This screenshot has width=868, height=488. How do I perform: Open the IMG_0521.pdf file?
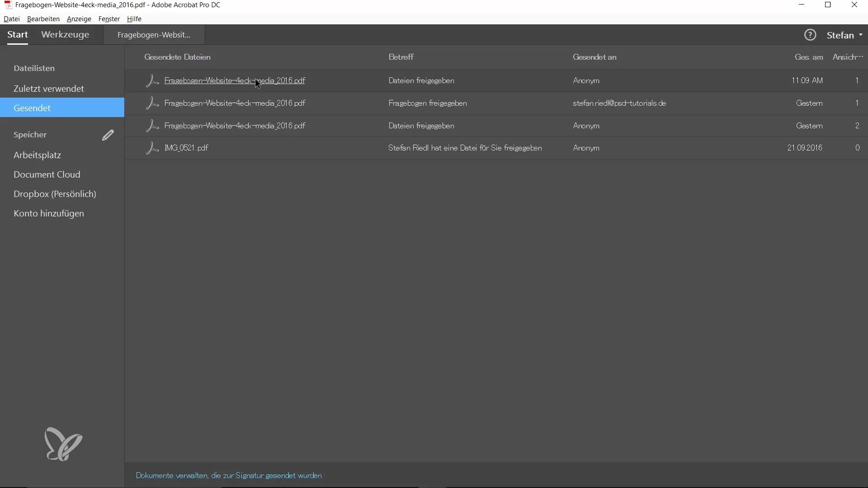coord(186,148)
